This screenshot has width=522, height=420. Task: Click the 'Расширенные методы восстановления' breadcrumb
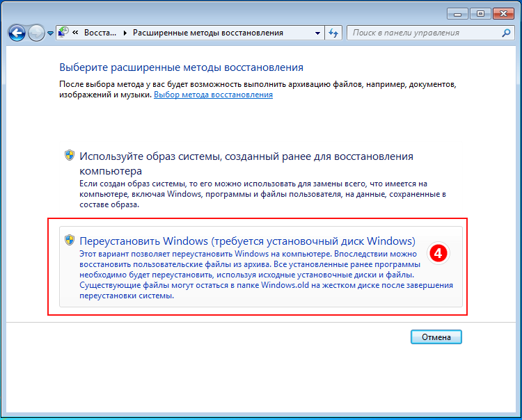click(208, 33)
